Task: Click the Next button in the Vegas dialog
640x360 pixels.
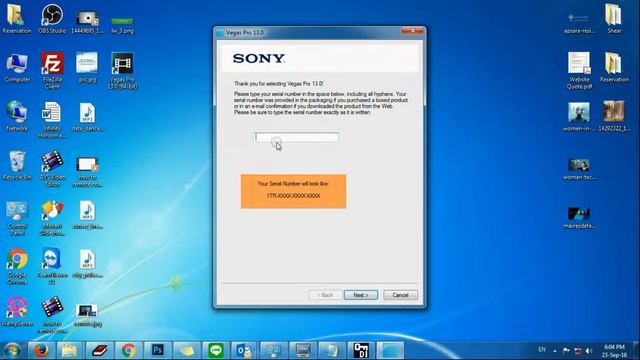Action: (x=360, y=295)
